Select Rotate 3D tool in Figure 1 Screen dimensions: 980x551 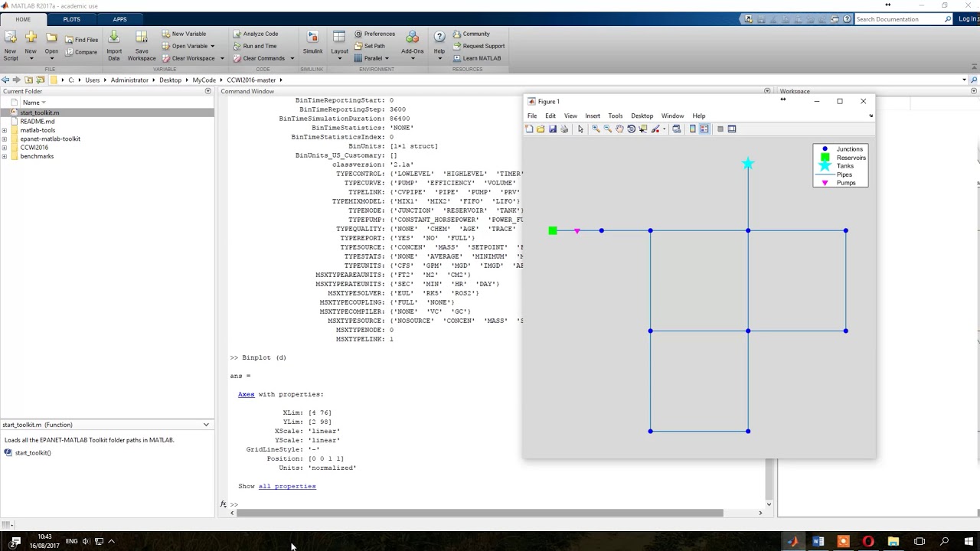coord(632,129)
